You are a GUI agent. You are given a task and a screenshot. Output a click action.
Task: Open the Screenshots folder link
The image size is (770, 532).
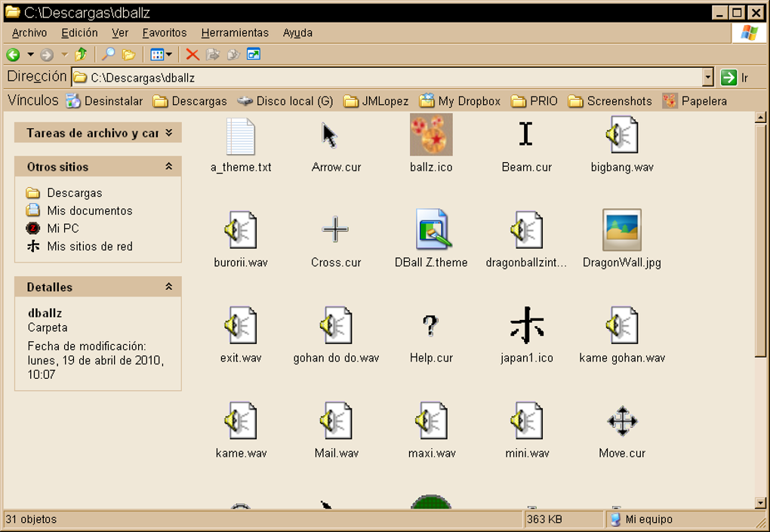[610, 101]
